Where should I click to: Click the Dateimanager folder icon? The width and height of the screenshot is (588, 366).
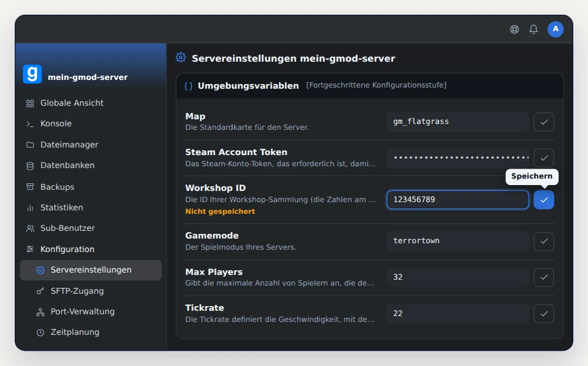coord(30,145)
